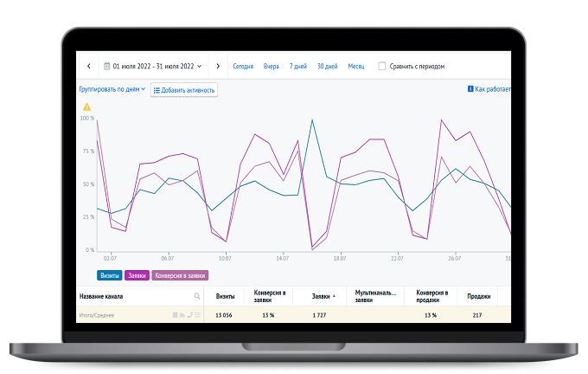
Task: Sort by the Заявки column header arrow
Action: (334, 296)
